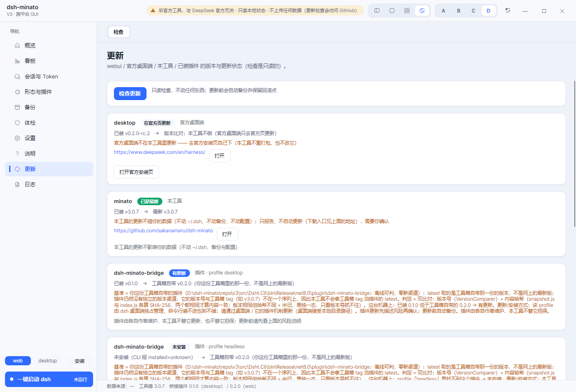This screenshot has width=576, height=392.
Task: Select variant C in top bar
Action: 473,11
